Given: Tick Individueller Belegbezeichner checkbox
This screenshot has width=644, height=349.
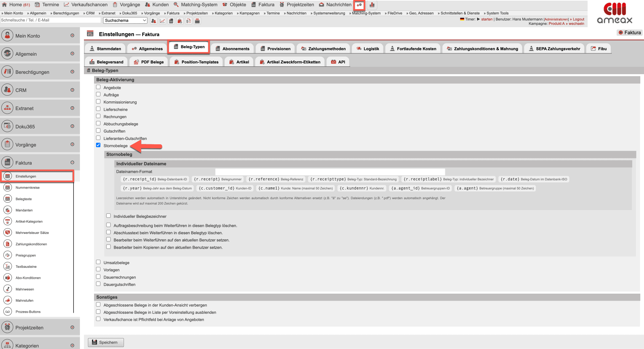Looking at the screenshot, I should pyautogui.click(x=108, y=216).
